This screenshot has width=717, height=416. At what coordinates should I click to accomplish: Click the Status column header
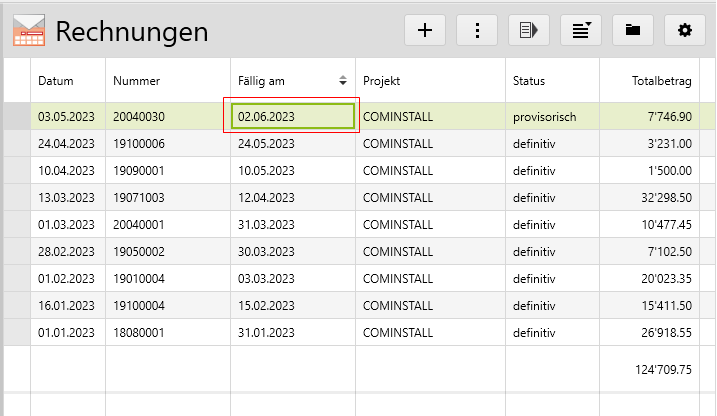pos(529,80)
